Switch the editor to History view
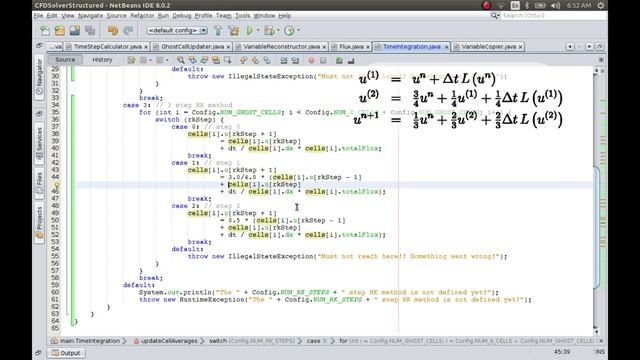Image resolution: width=640 pixels, height=360 pixels. tap(102, 60)
